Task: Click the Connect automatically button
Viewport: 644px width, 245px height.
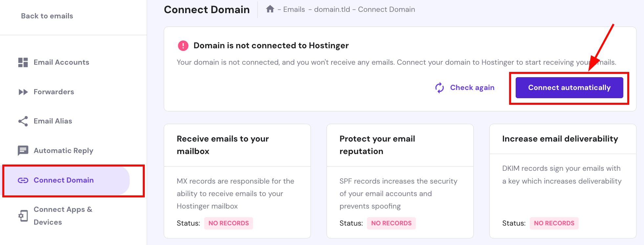Action: pos(569,87)
